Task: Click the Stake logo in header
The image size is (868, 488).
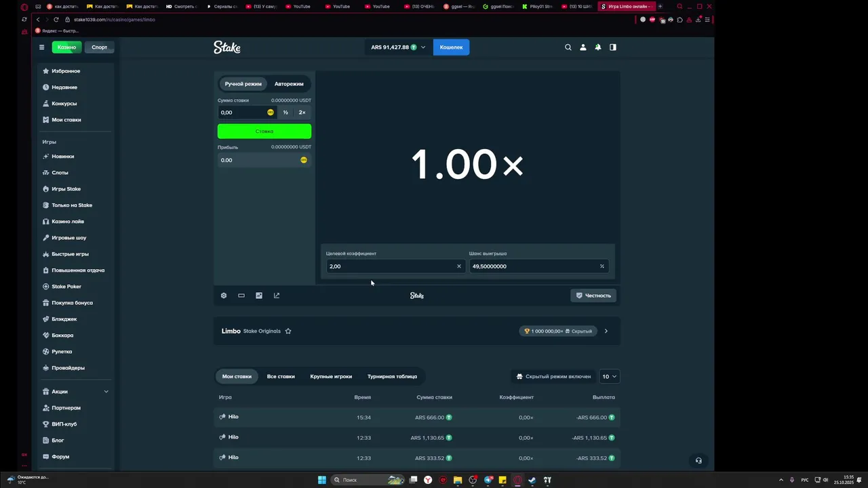Action: (x=227, y=47)
